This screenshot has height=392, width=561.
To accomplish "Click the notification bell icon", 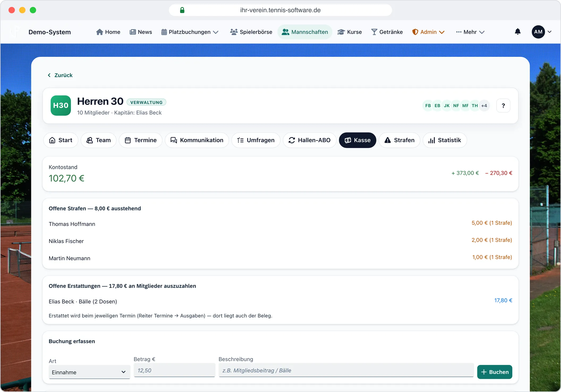I will (517, 32).
